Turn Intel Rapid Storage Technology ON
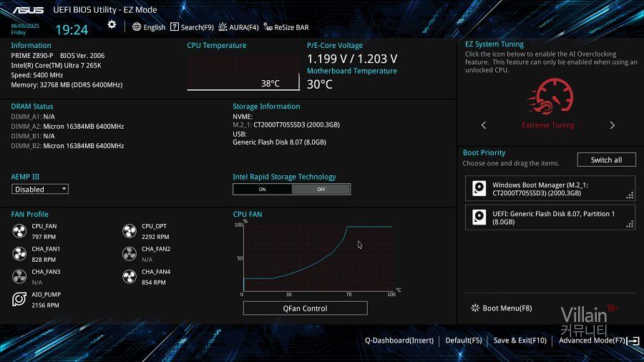The image size is (644, 362). coord(263,190)
